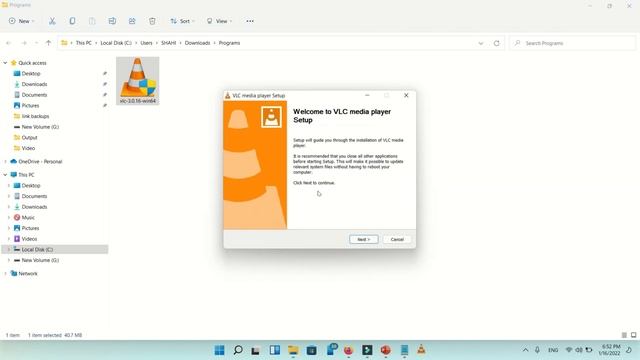Switch to details view in status bar
640x360 pixels.
tap(624, 335)
